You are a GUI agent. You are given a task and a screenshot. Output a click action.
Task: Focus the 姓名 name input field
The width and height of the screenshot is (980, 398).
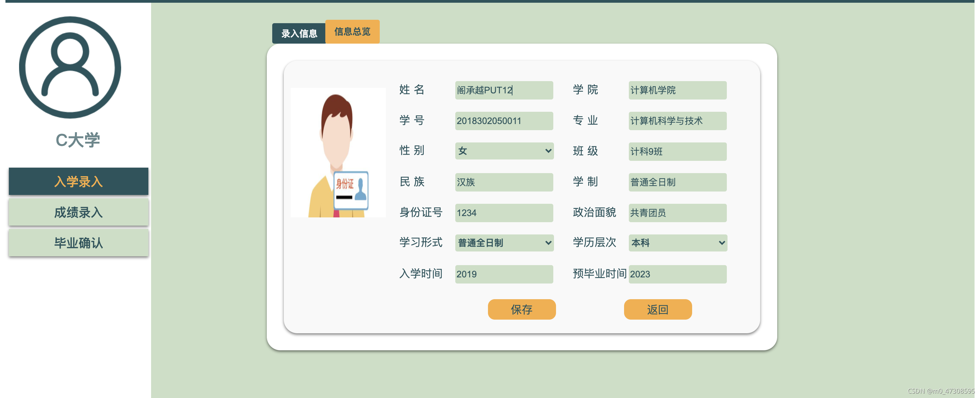point(504,90)
